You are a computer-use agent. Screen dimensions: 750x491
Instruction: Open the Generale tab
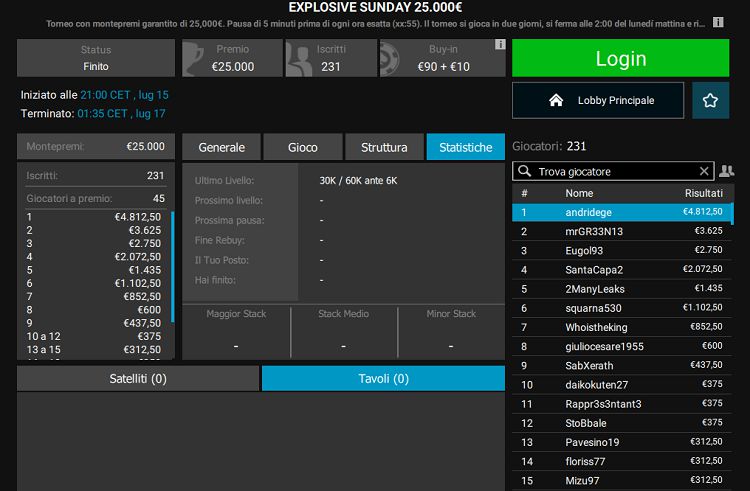pyautogui.click(x=221, y=147)
